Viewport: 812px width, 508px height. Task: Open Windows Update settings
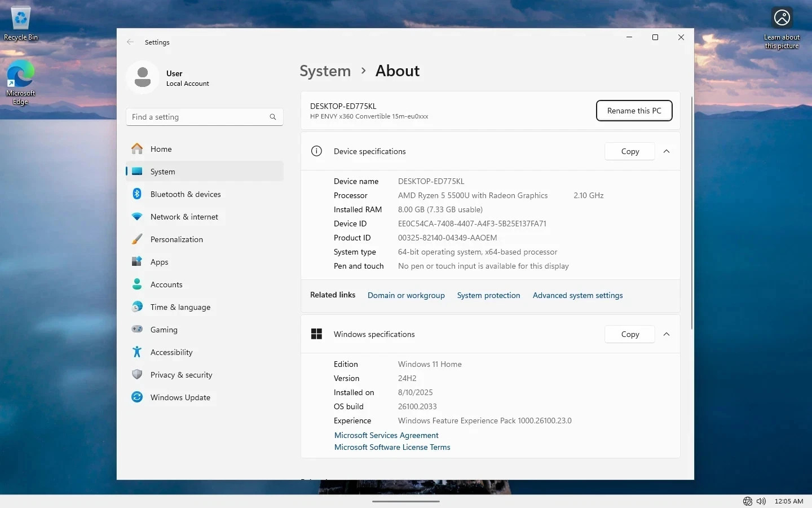(205, 397)
